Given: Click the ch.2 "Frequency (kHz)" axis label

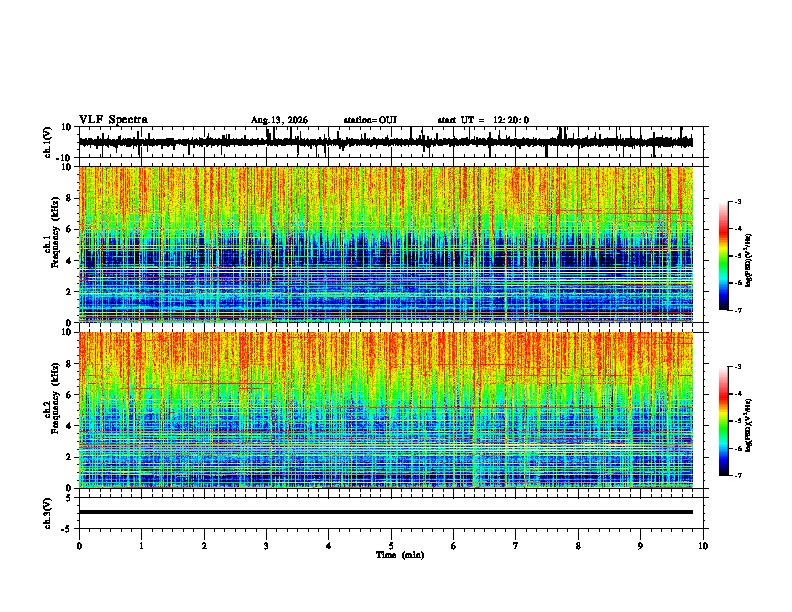Looking at the screenshot, I should point(55,398).
